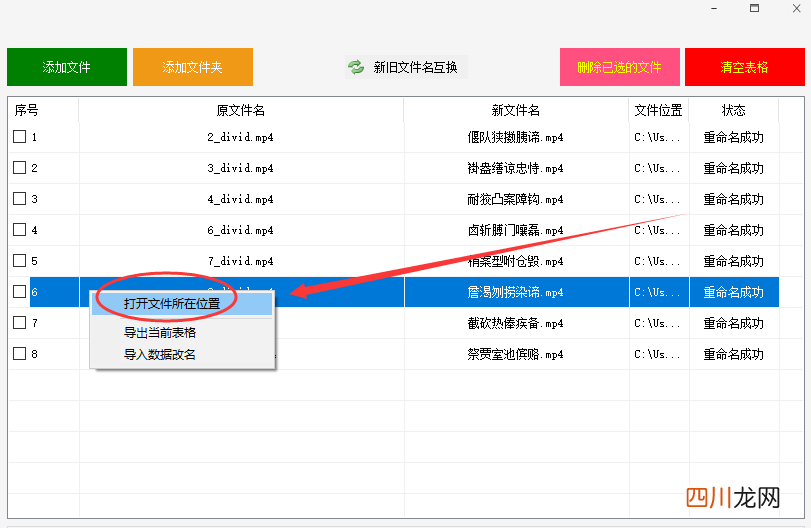Tick the checkbox for row 4
This screenshot has height=528, width=811.
[x=20, y=230]
